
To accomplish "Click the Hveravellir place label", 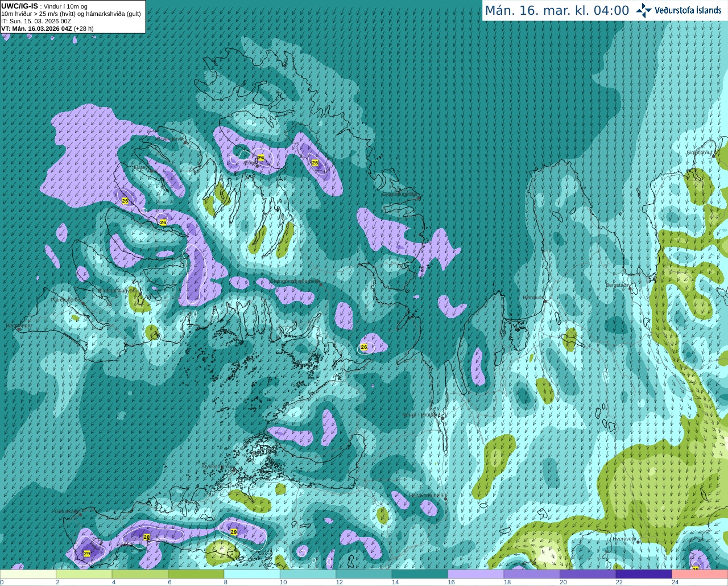I will coord(624,538).
